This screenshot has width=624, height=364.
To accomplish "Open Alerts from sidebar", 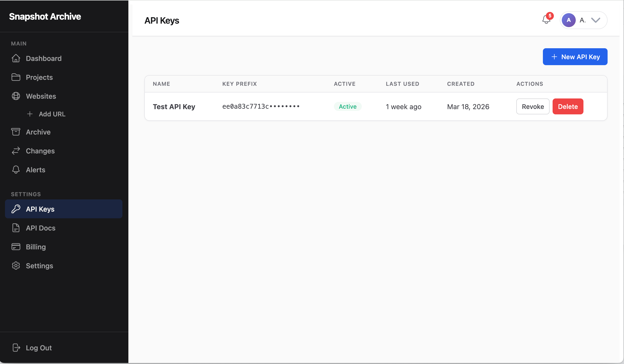I will coord(64,170).
